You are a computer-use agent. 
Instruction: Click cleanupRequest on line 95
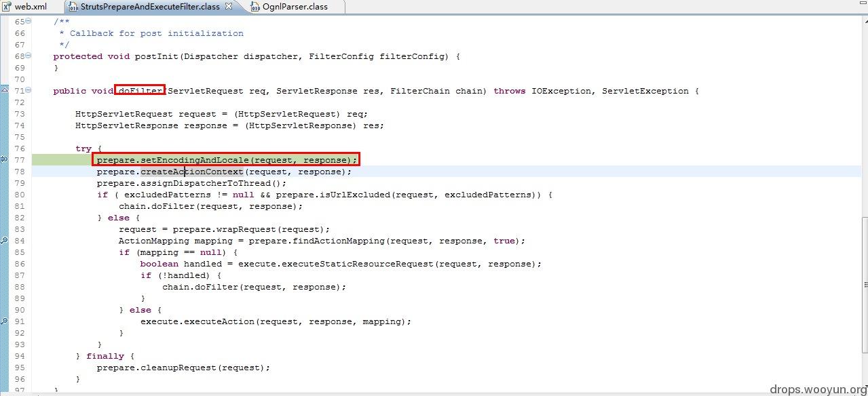point(178,368)
